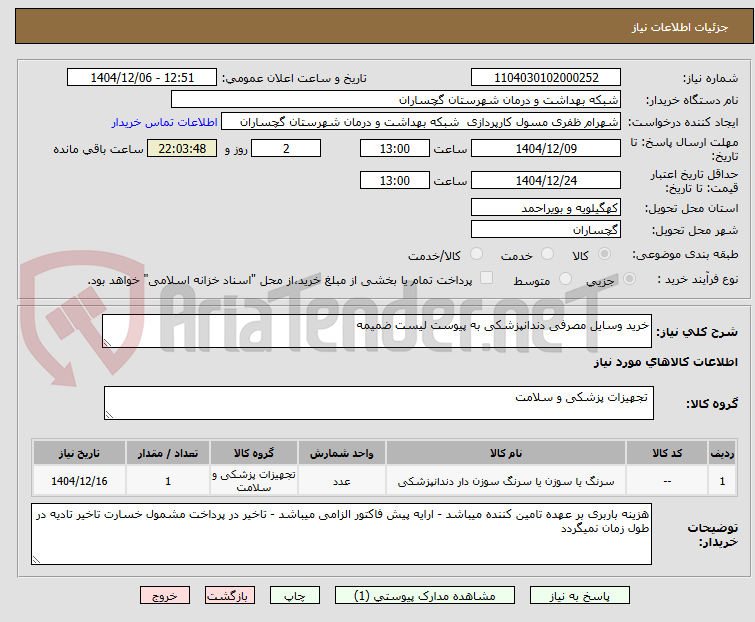Click the item name cell سرنگ یا سوزن
Image resolution: width=755 pixels, height=622 pixels.
(506, 481)
